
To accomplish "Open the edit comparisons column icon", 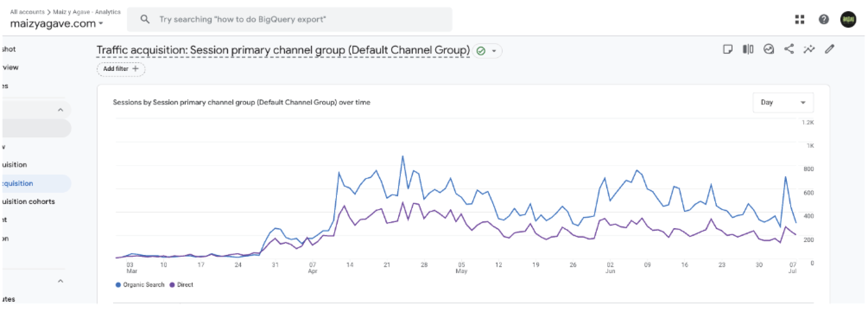I will pos(748,49).
